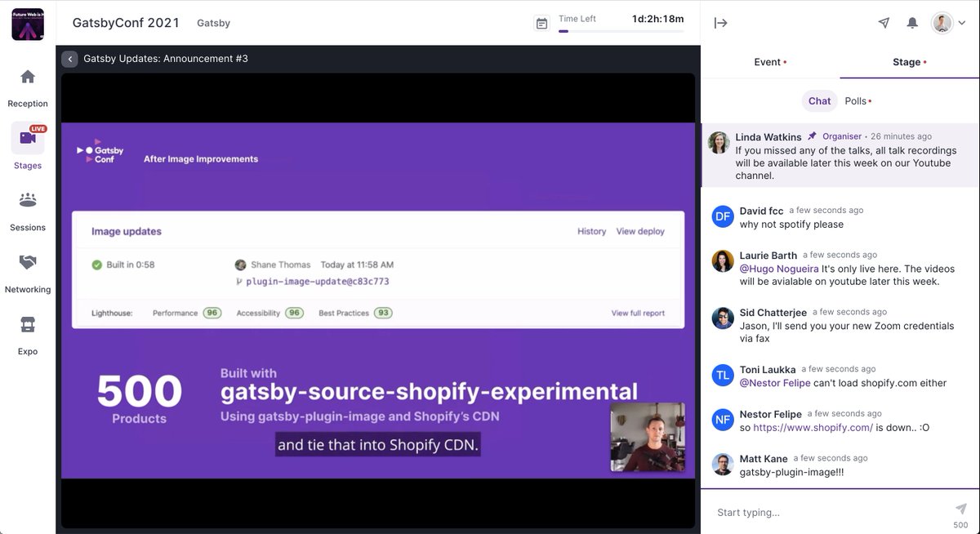This screenshot has height=534, width=980.
Task: Go back using the stage back chevron
Action: coord(69,59)
